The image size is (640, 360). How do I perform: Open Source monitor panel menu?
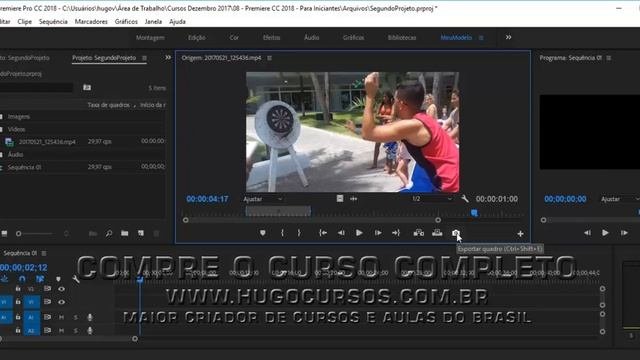click(x=269, y=58)
